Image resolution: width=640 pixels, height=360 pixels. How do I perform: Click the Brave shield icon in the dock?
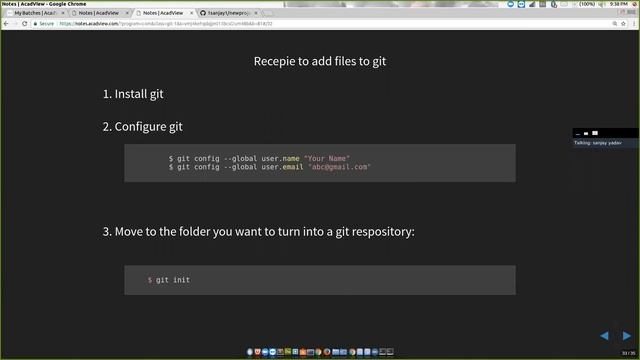point(258,352)
